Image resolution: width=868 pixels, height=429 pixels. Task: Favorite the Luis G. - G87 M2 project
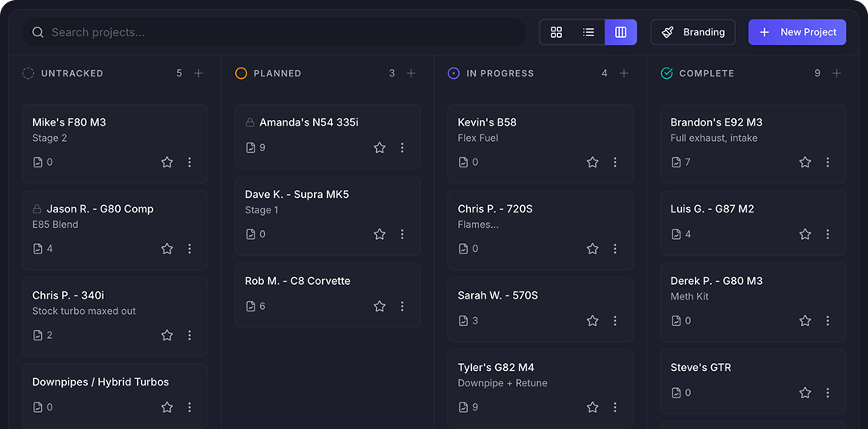pos(805,234)
